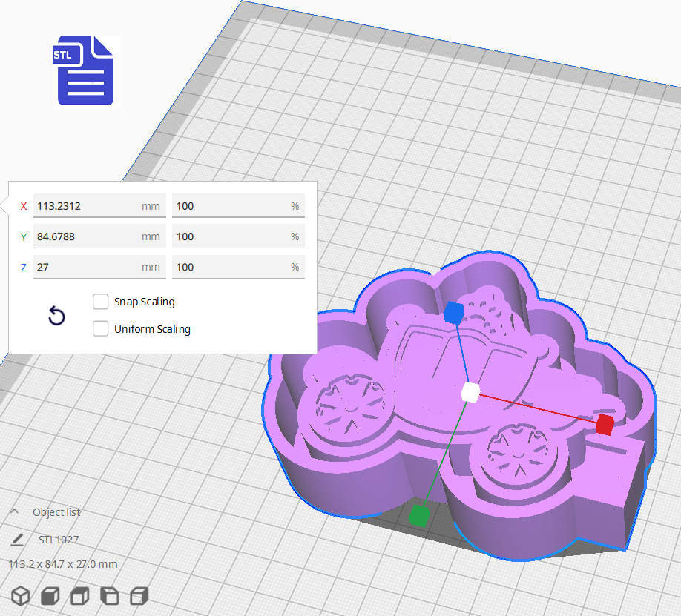This screenshot has width=681, height=616.
Task: Enable the Snap Scaling checkbox
Action: 101,302
